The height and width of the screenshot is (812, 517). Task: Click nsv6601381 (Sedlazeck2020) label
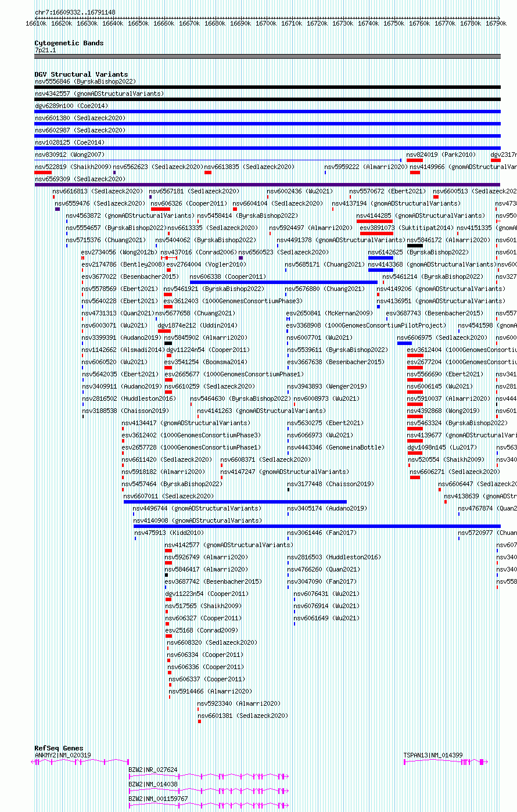(x=243, y=716)
